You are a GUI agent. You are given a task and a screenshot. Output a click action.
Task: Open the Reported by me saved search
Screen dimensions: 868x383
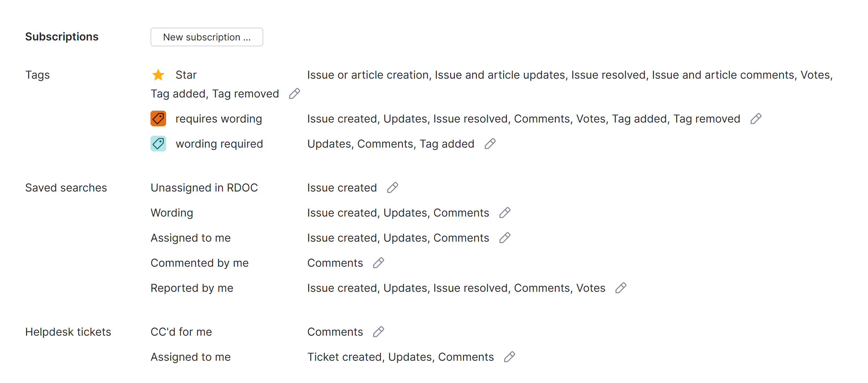[x=192, y=288]
